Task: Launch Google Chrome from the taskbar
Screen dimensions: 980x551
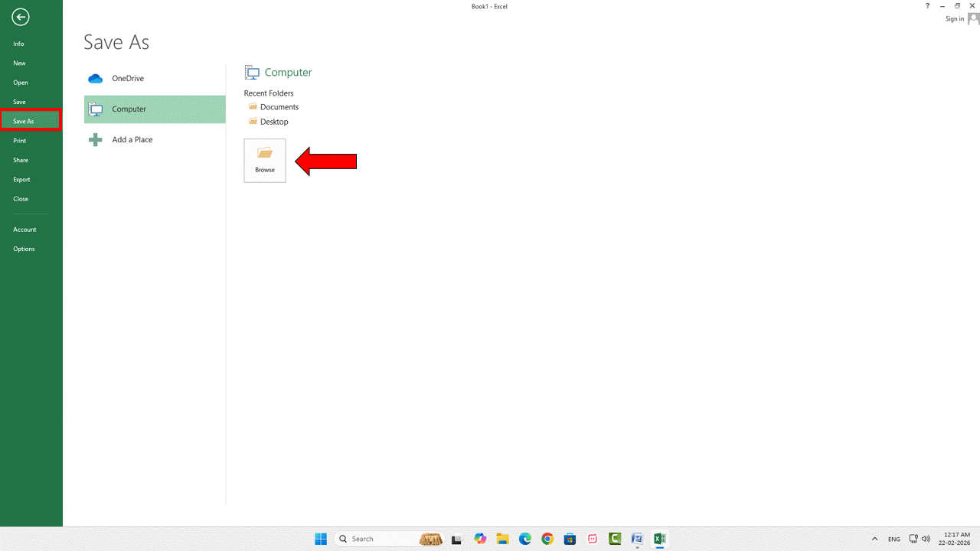Action: (x=547, y=539)
